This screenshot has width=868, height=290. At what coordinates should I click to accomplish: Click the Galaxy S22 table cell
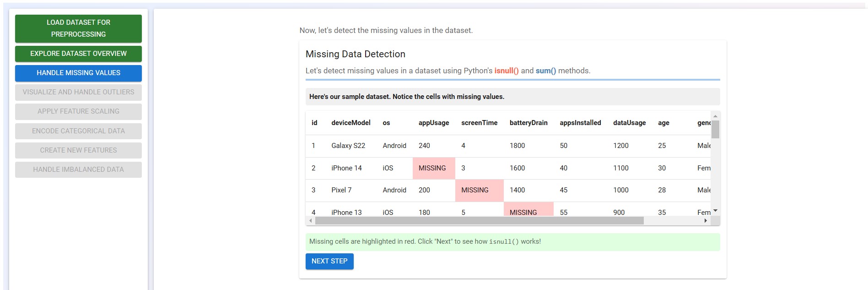(x=350, y=146)
